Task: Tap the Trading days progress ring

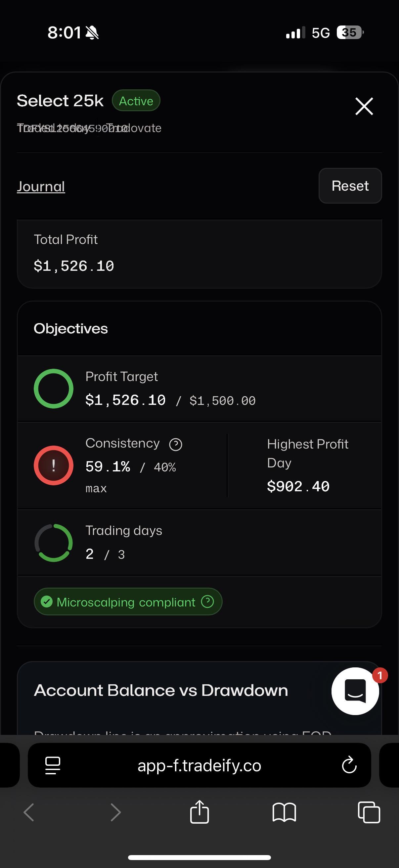Action: (54, 543)
